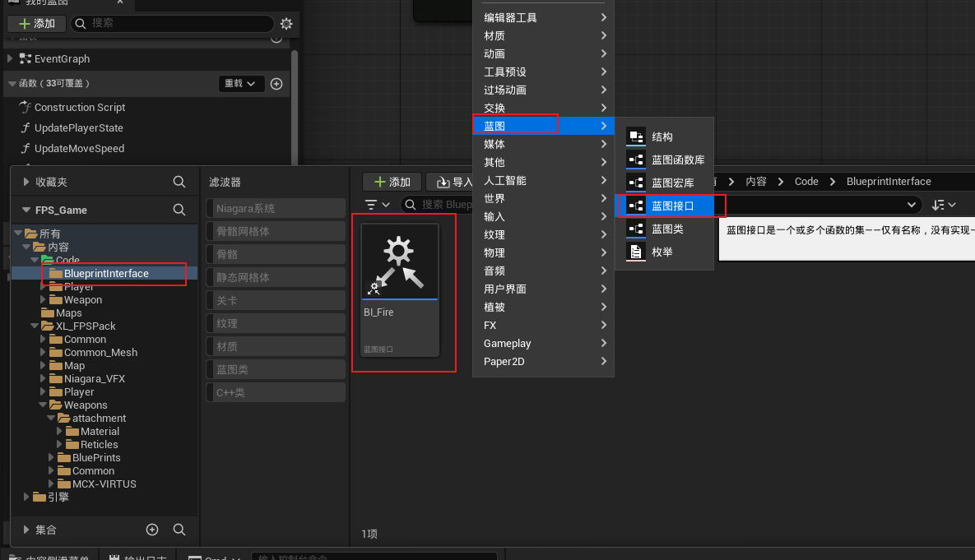Select Maps folder
Screen dimensions: 975x560
[x=68, y=312]
